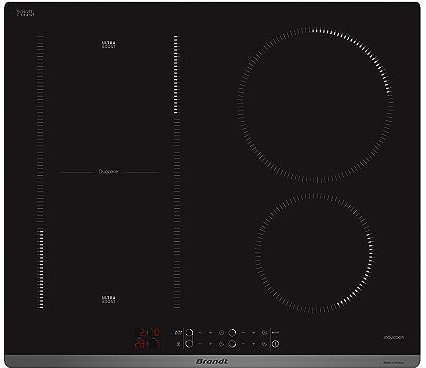Tap the main power on/off button
The height and width of the screenshot is (368, 426).
click(x=275, y=344)
